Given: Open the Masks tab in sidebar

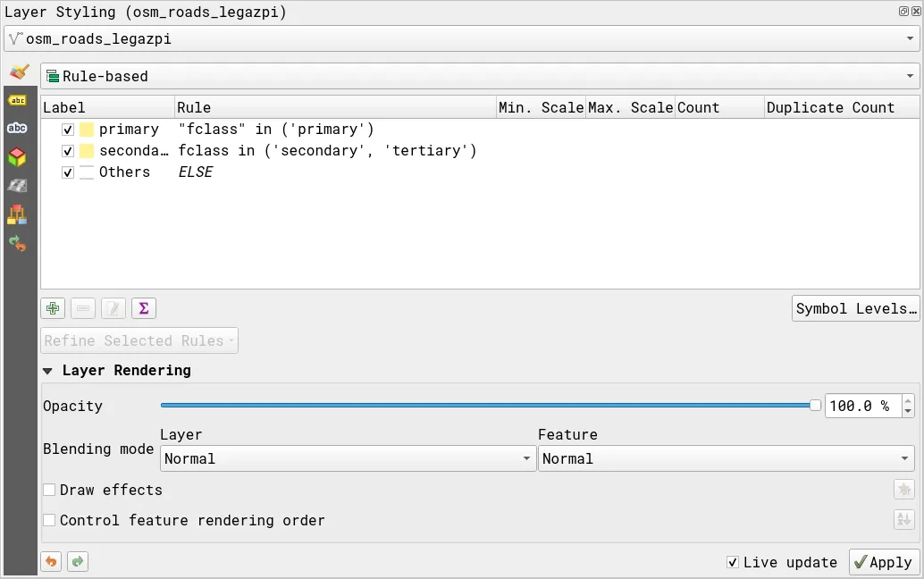Looking at the screenshot, I should pos(17,129).
